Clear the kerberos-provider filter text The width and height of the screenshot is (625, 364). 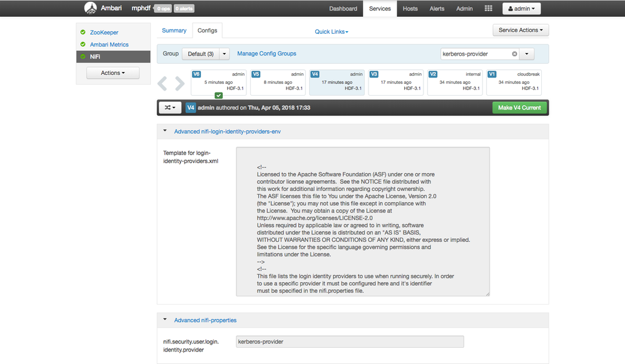click(x=515, y=54)
